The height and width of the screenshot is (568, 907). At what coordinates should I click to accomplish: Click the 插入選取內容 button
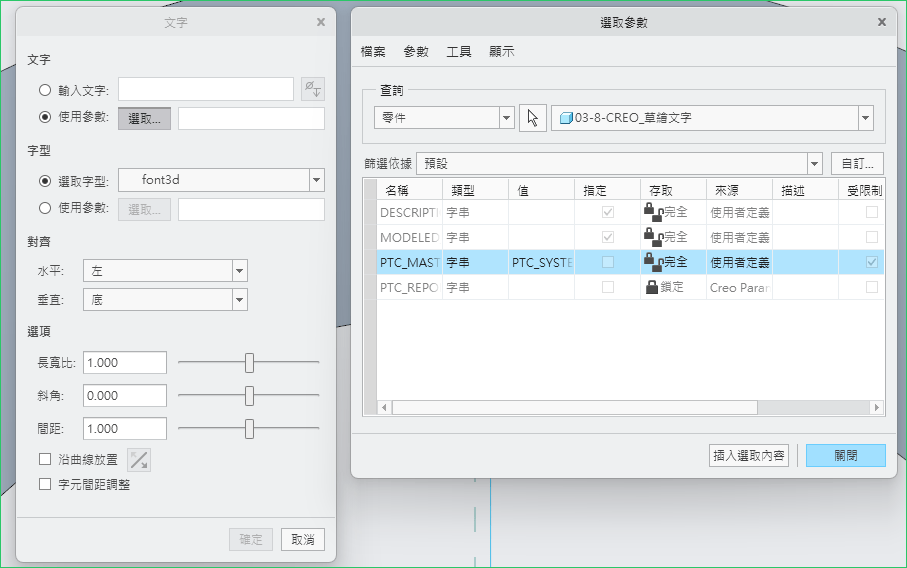pyautogui.click(x=749, y=455)
